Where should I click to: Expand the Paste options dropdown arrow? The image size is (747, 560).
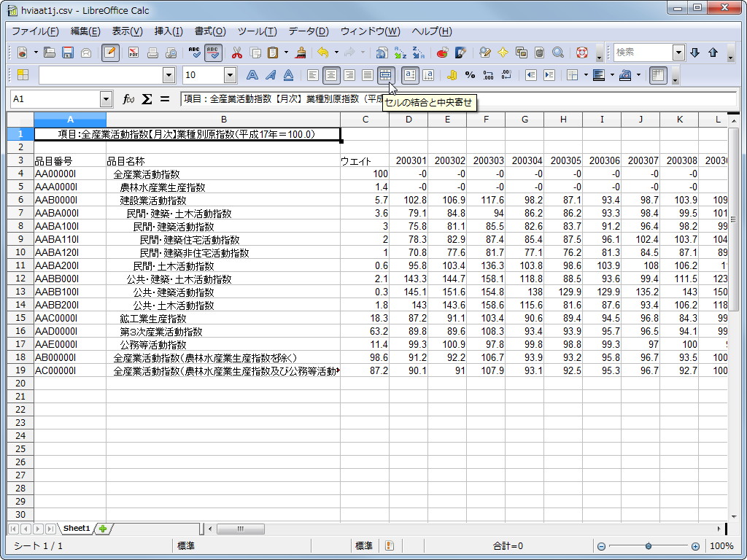286,52
